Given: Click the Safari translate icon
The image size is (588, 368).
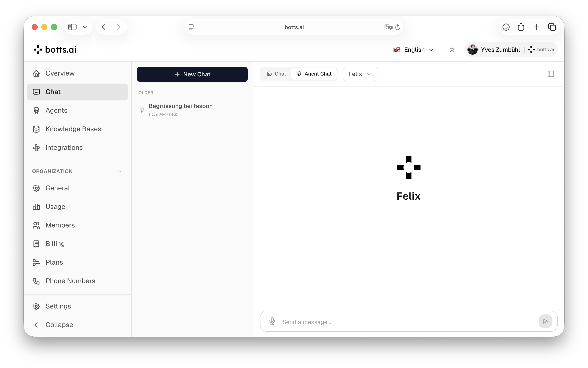Looking at the screenshot, I should [388, 27].
